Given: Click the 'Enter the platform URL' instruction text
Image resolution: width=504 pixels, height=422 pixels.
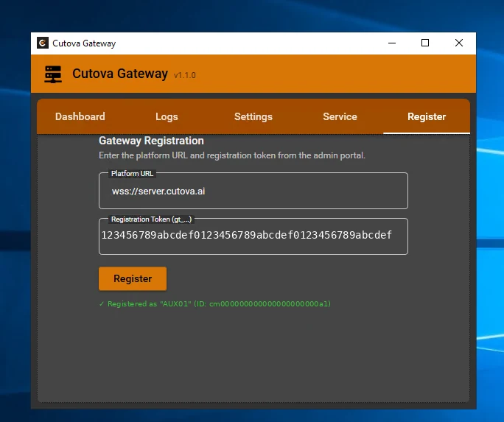Looking at the screenshot, I should click(x=232, y=155).
